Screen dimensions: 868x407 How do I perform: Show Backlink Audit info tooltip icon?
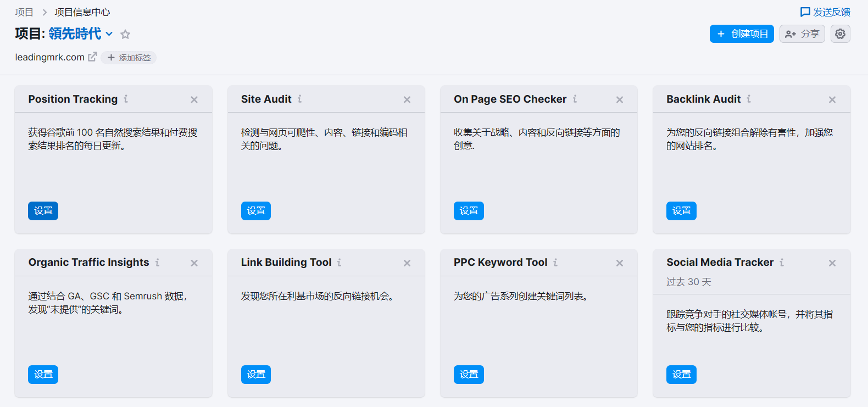[749, 99]
